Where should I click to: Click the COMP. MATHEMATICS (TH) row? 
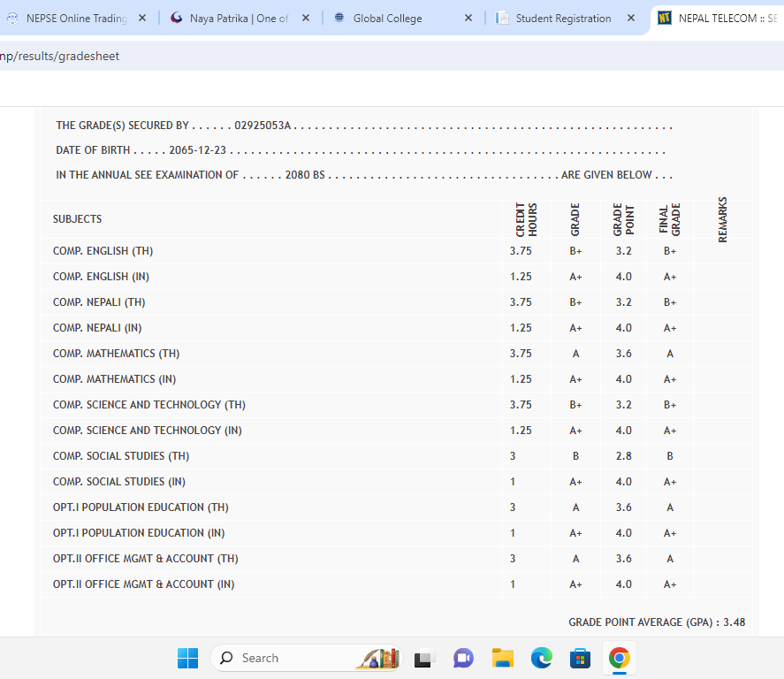(116, 354)
